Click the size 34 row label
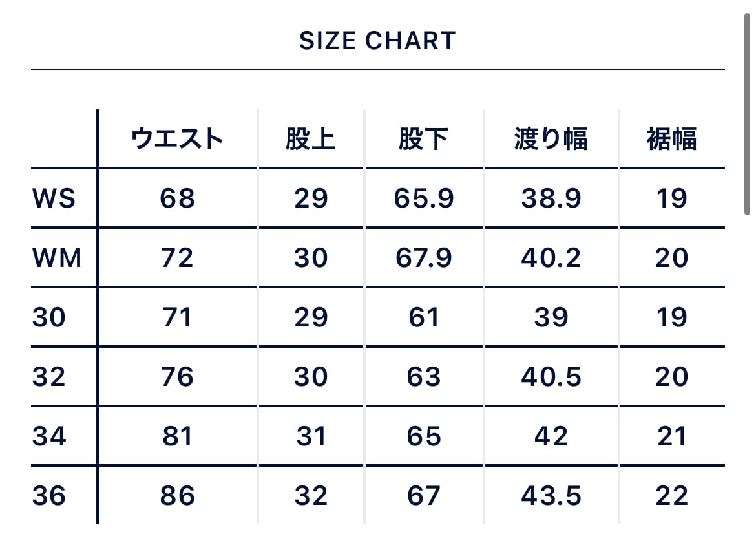This screenshot has width=756, height=543. point(49,436)
